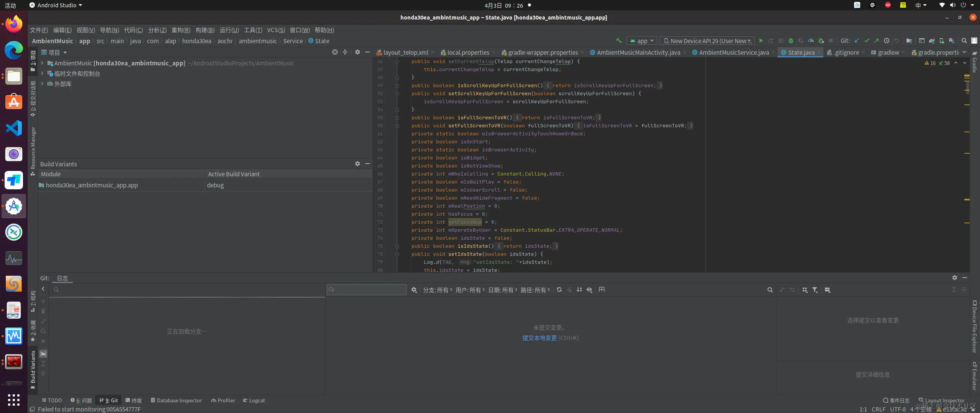This screenshot has height=413, width=980.
Task: Open the AVD Manager device icon
Action: tap(942, 41)
